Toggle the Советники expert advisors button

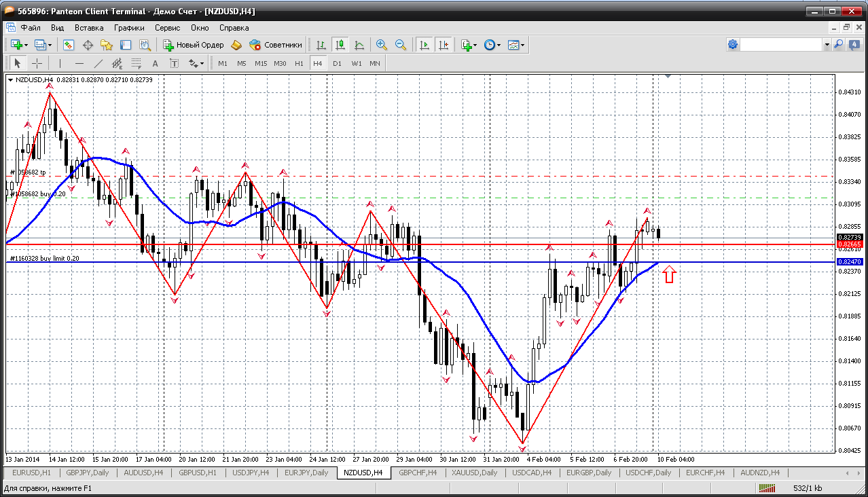tap(276, 45)
